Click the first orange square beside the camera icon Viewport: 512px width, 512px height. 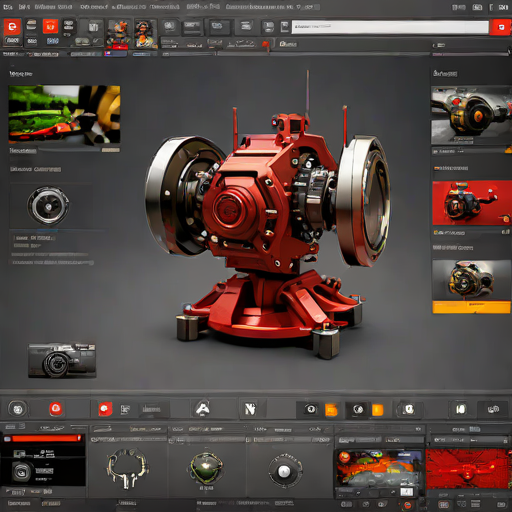[x=331, y=410]
